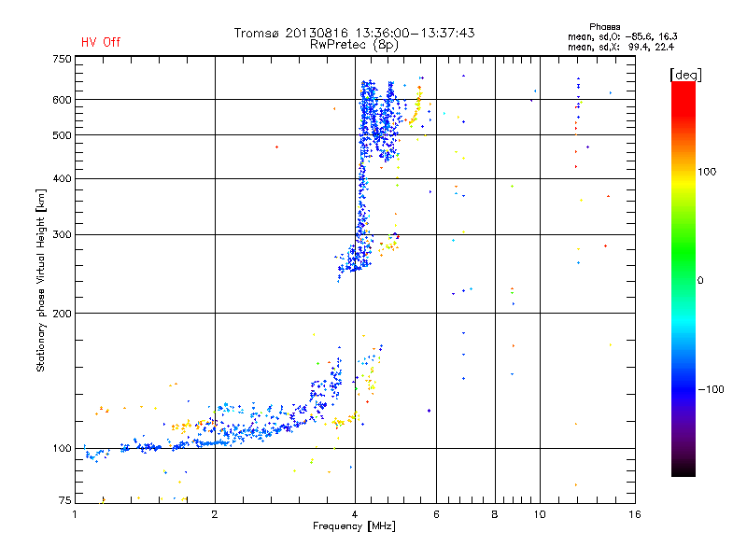
Task: Click the x-axis tick label "6"
Action: click(436, 514)
